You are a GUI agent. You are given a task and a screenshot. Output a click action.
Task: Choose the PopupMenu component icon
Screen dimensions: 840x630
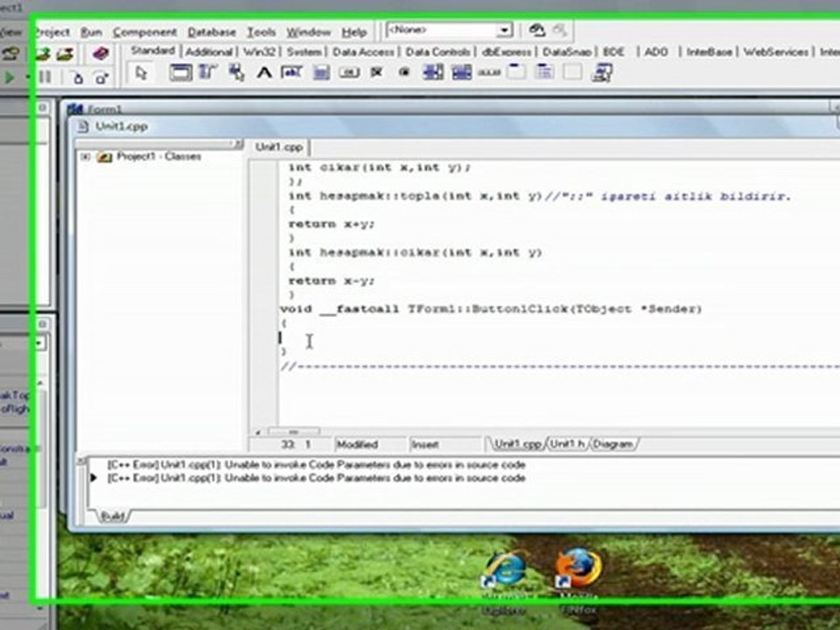point(236,73)
